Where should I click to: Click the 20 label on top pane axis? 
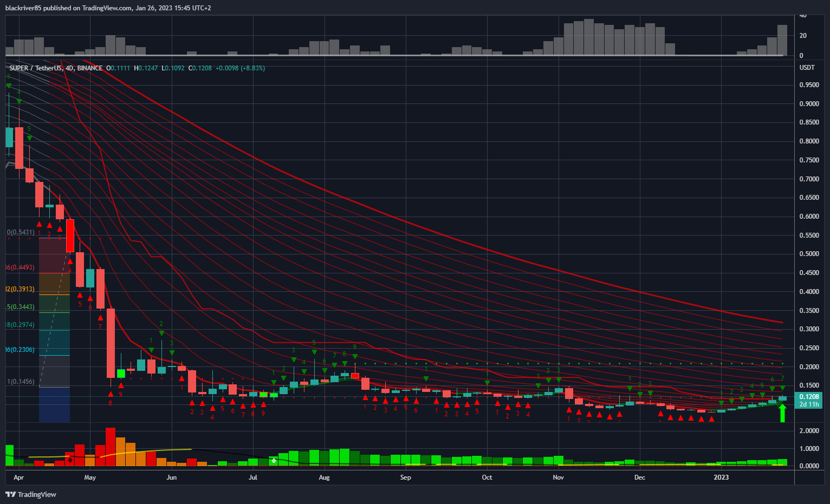(x=803, y=36)
